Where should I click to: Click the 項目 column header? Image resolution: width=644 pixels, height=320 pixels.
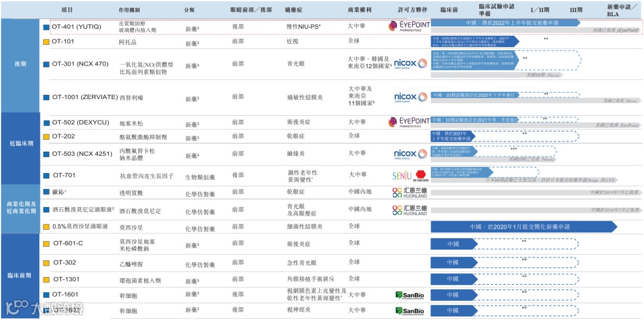point(67,10)
